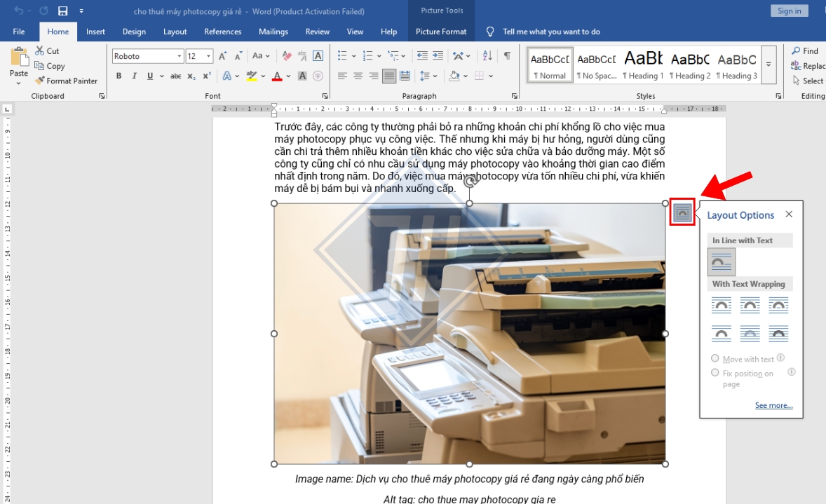Click the See more link
The image size is (826, 504).
(x=773, y=405)
